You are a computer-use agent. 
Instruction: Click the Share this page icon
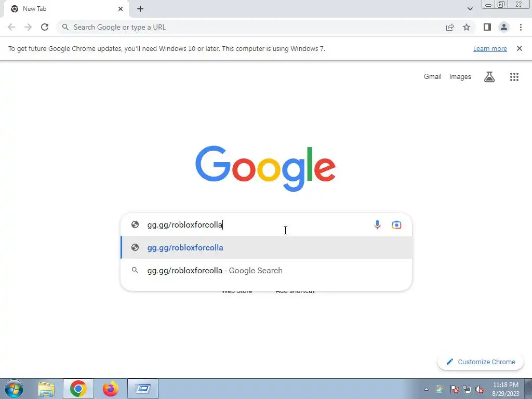click(x=450, y=27)
